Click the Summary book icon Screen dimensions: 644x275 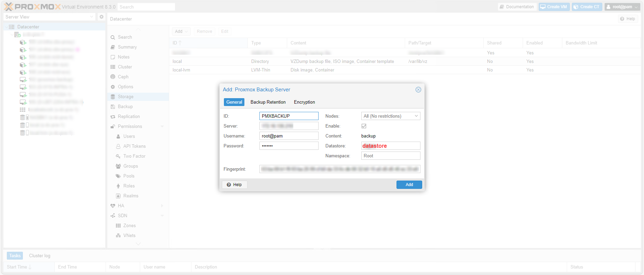point(113,47)
